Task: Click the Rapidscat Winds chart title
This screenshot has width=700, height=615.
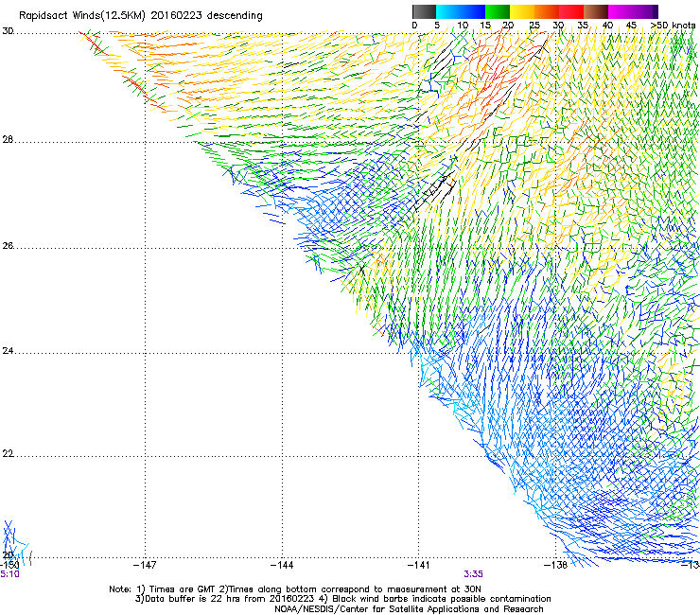Action: click(x=141, y=16)
